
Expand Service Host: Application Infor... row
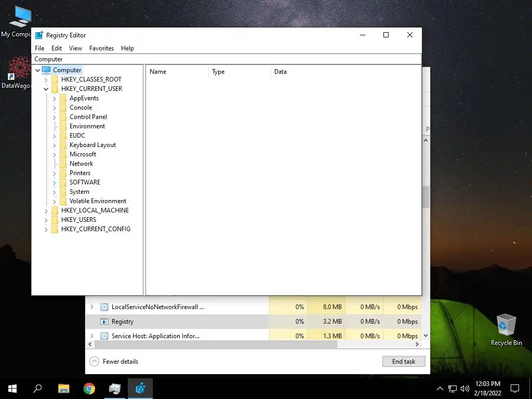[x=91, y=336]
